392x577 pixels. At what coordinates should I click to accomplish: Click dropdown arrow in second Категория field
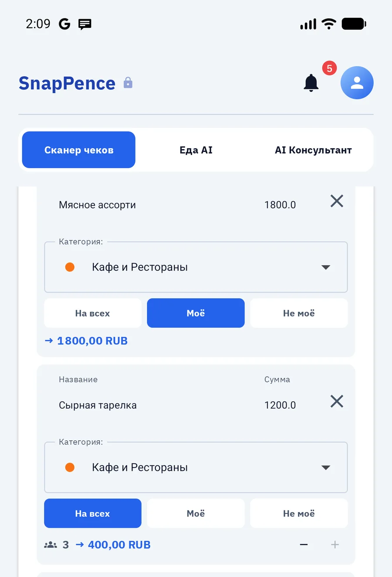(x=326, y=468)
